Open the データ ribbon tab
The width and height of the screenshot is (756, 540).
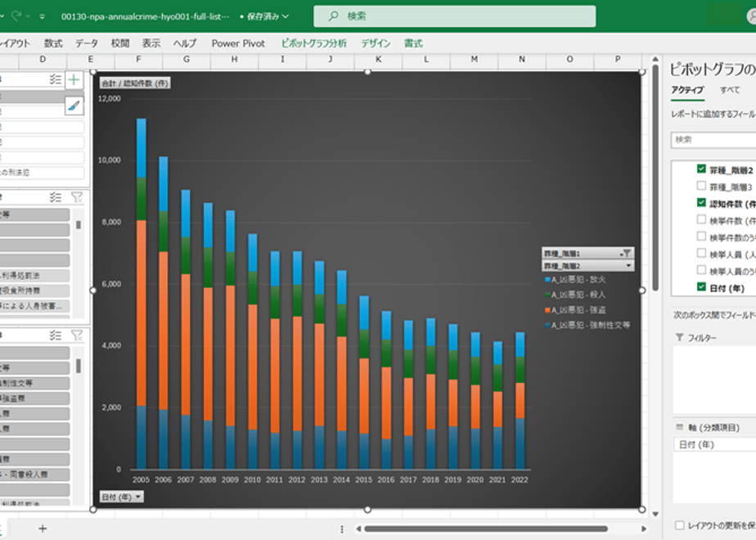(86, 43)
